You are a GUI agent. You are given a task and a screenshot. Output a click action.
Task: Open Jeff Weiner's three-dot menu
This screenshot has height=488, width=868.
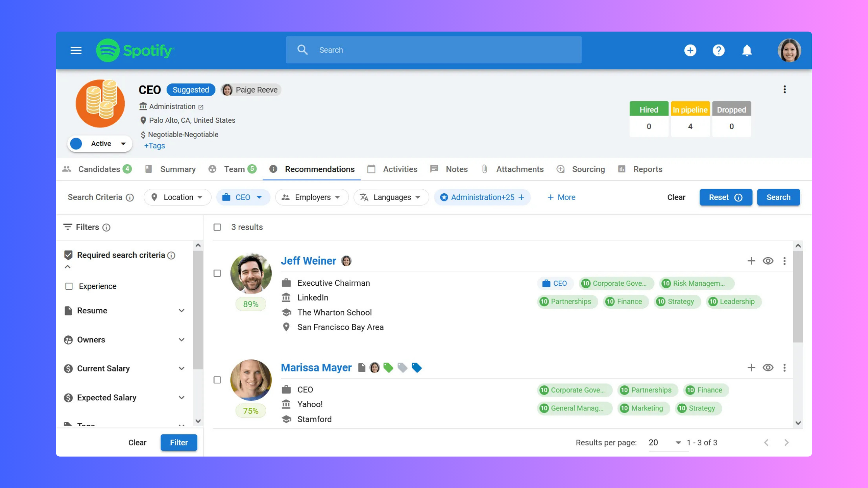tap(785, 261)
